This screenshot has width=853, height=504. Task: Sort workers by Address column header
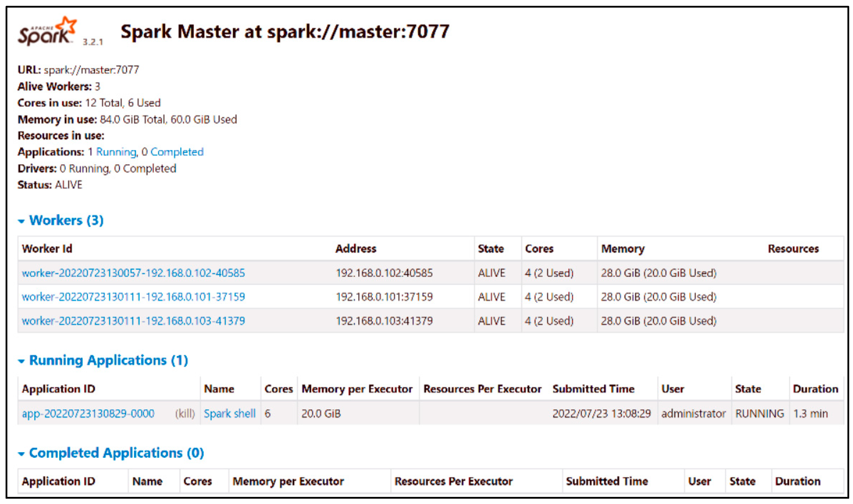tap(356, 249)
